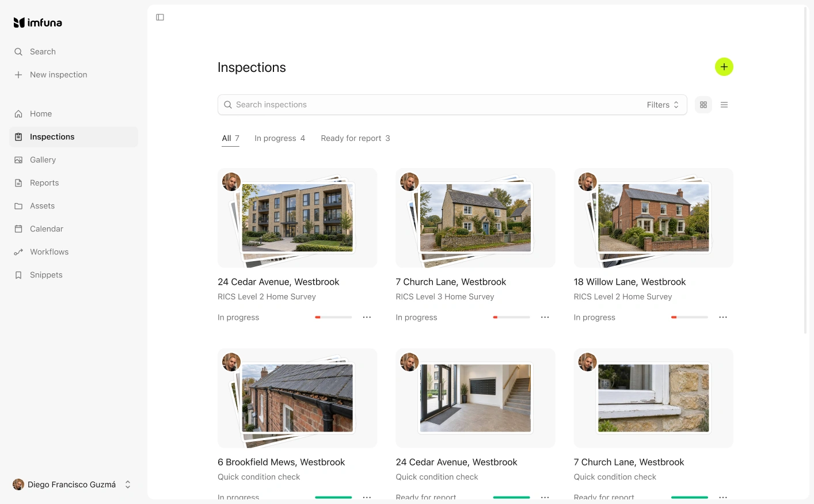Open more options for 18 Willow Lane inspection
The height and width of the screenshot is (504, 814).
723,317
